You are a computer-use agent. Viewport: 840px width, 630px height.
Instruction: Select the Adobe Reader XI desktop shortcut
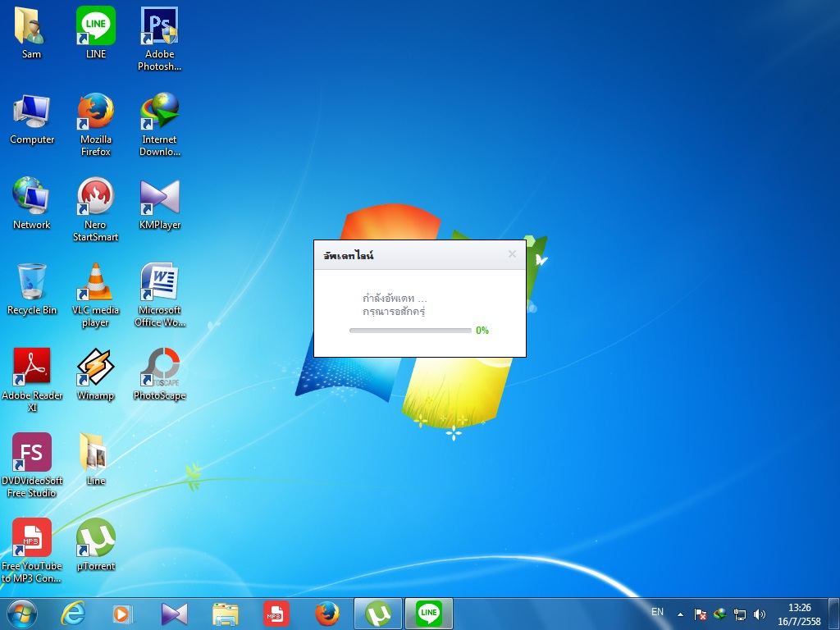pyautogui.click(x=32, y=380)
